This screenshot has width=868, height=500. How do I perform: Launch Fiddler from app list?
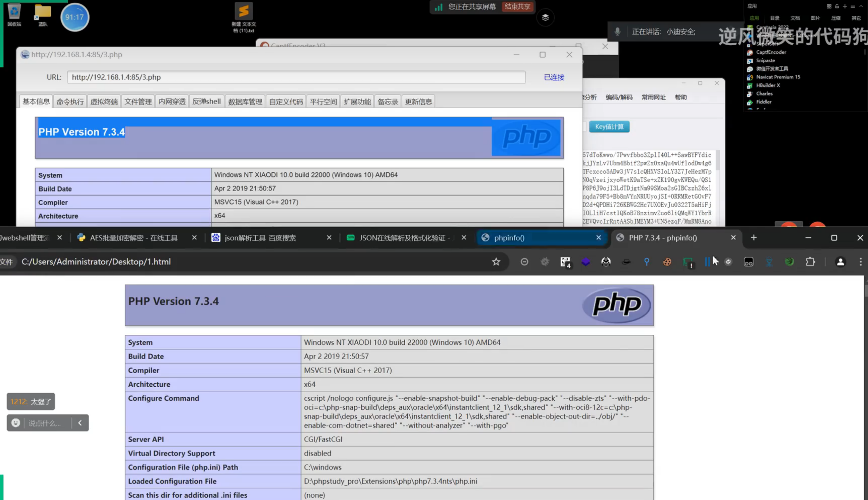[x=763, y=102]
